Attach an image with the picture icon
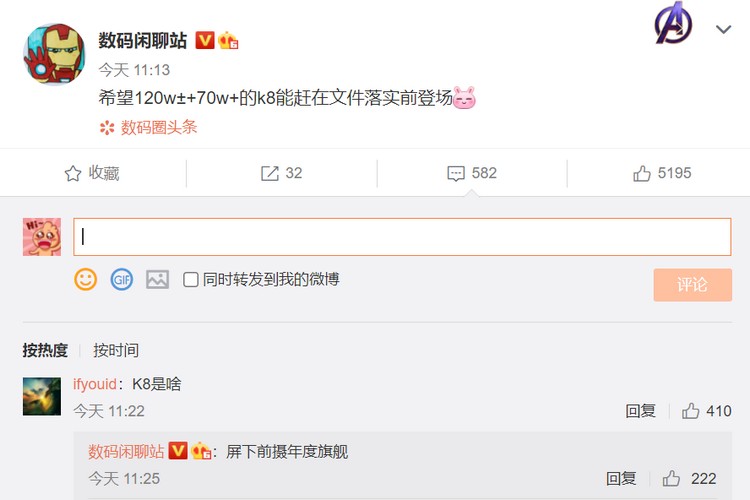The image size is (750, 500). [x=157, y=279]
